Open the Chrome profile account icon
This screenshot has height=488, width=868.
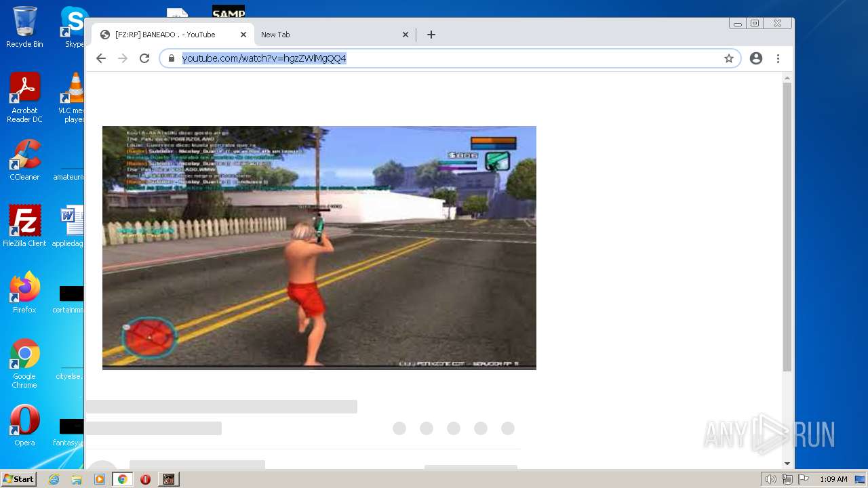point(756,58)
